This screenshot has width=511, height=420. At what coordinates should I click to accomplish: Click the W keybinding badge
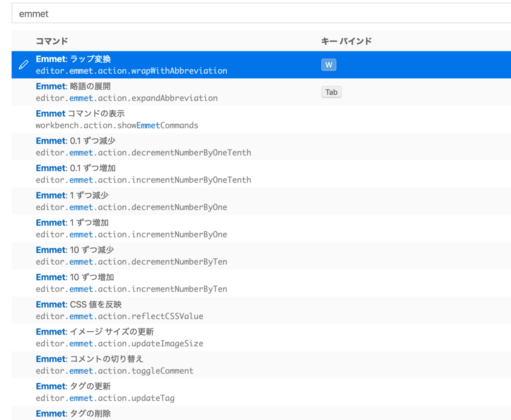[x=328, y=65]
